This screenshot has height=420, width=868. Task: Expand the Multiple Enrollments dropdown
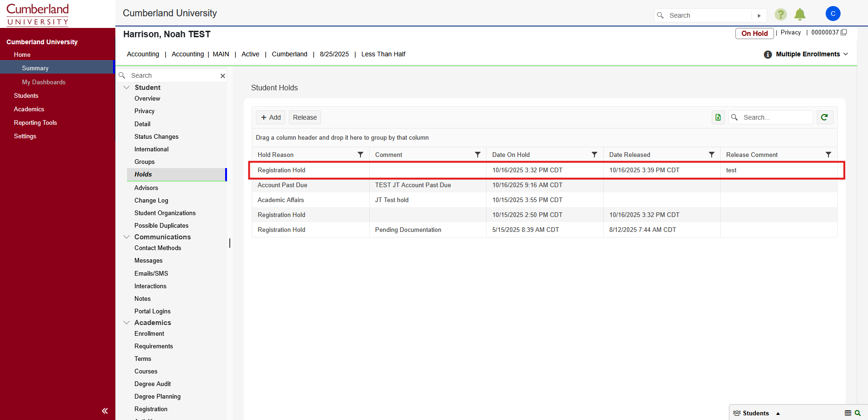pos(846,54)
